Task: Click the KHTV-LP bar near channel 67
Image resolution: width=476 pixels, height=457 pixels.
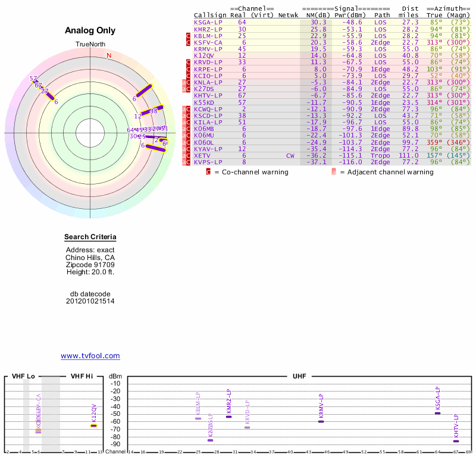Action: [x=456, y=441]
